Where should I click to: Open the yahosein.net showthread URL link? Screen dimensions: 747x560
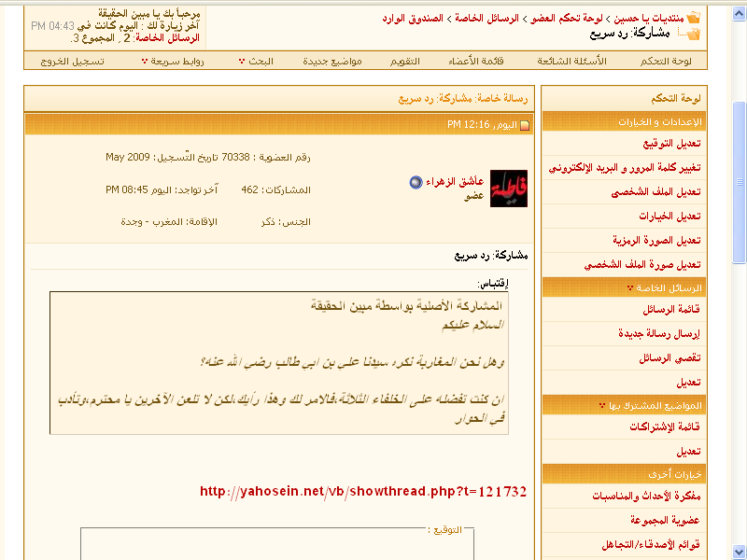click(363, 492)
